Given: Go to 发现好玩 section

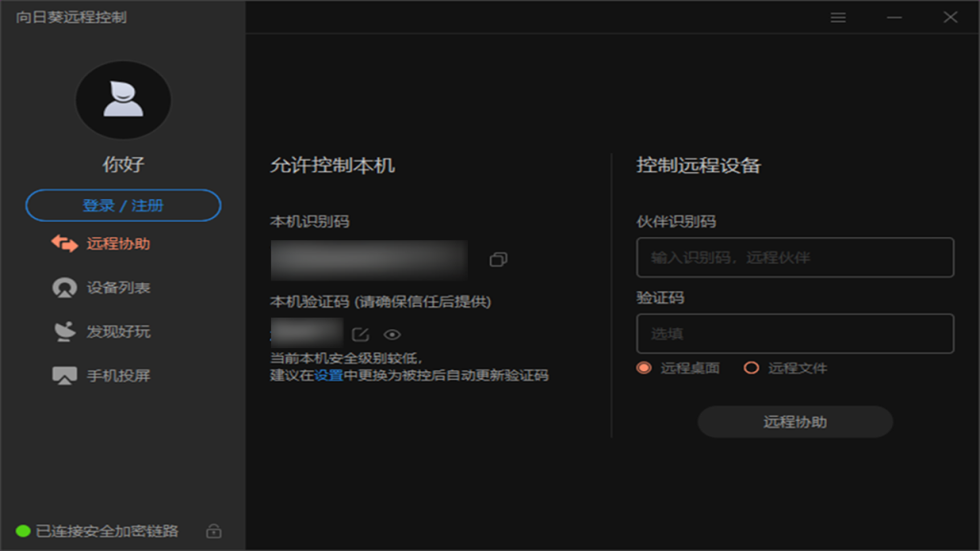Looking at the screenshot, I should coord(100,332).
